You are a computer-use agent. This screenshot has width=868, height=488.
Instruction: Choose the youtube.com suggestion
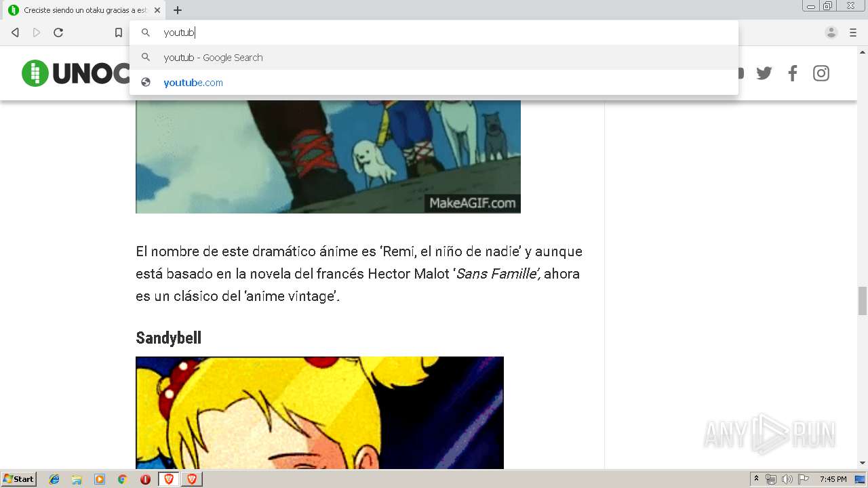tap(434, 83)
